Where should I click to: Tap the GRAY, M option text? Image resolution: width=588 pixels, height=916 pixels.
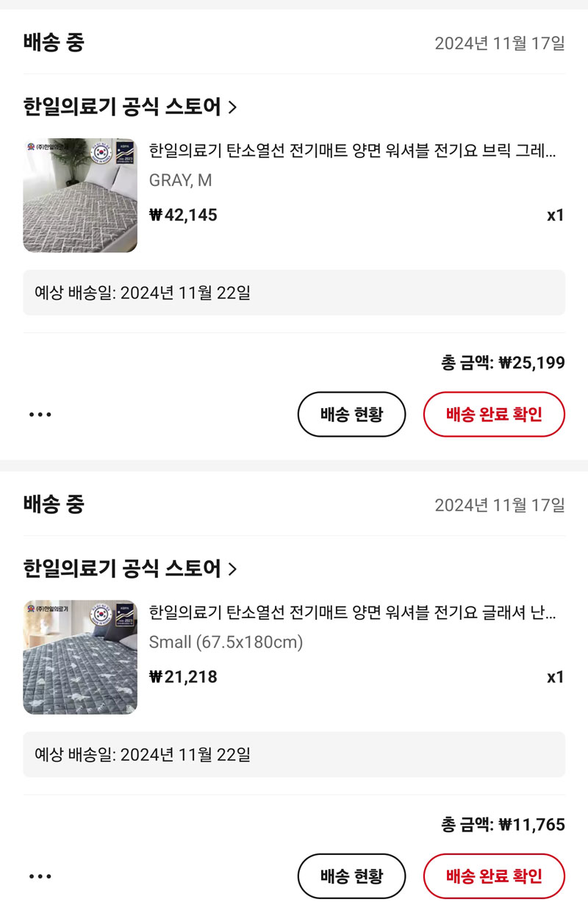pos(180,180)
